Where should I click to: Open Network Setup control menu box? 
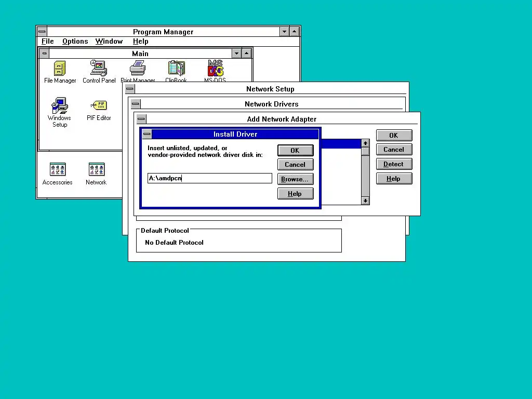coord(130,89)
